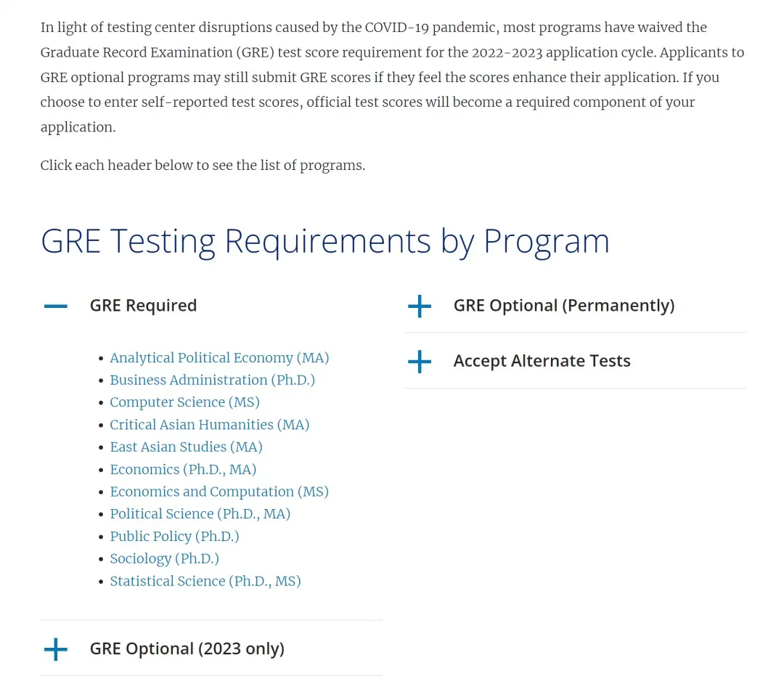Go to Statistical Science (Ph.D., MS)
784x679 pixels.
pyautogui.click(x=205, y=581)
